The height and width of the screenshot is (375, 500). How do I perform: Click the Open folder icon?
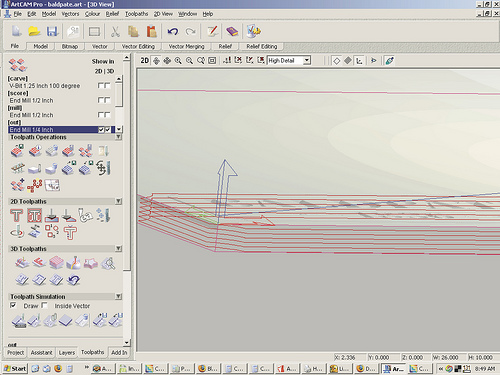34,31
